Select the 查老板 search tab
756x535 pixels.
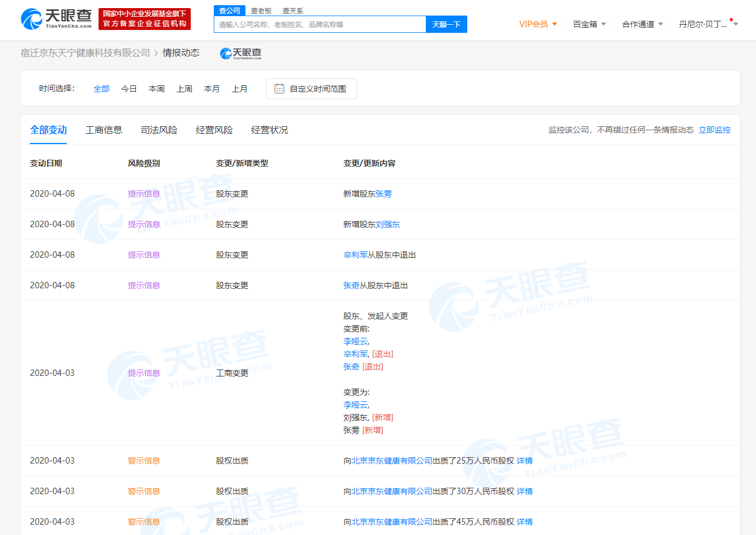(x=261, y=11)
